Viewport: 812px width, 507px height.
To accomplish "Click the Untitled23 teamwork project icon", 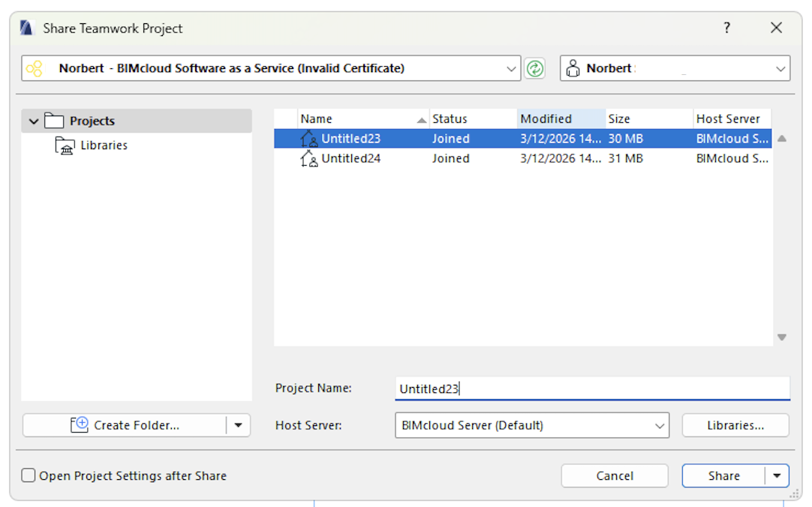I will pyautogui.click(x=309, y=139).
